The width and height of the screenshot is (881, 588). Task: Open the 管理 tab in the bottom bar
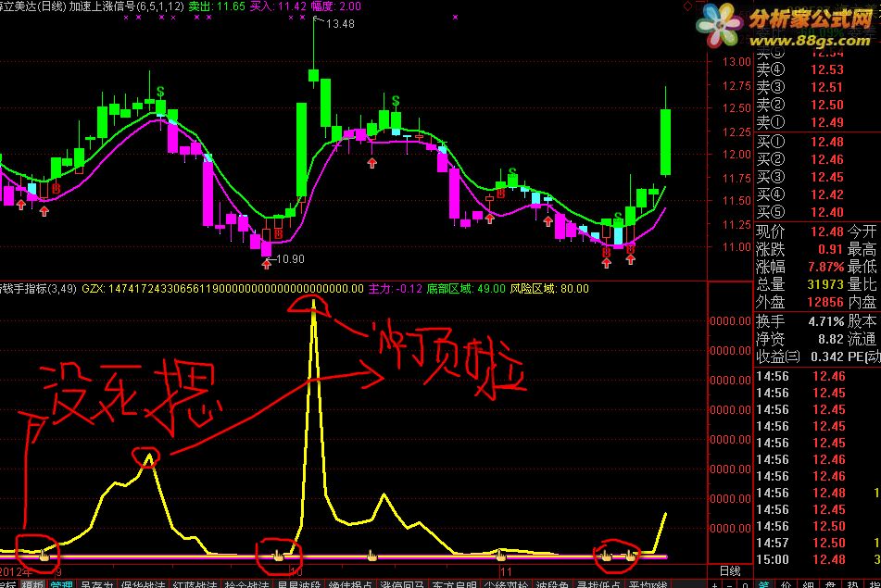[x=62, y=584]
